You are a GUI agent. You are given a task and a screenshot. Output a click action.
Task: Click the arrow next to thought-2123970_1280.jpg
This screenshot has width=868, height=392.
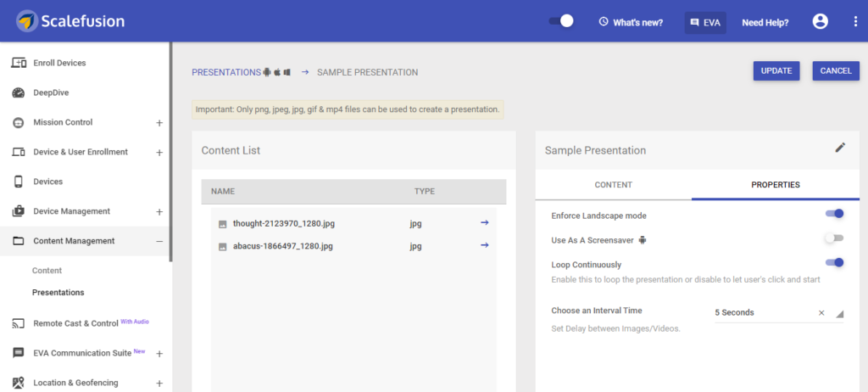tap(484, 222)
